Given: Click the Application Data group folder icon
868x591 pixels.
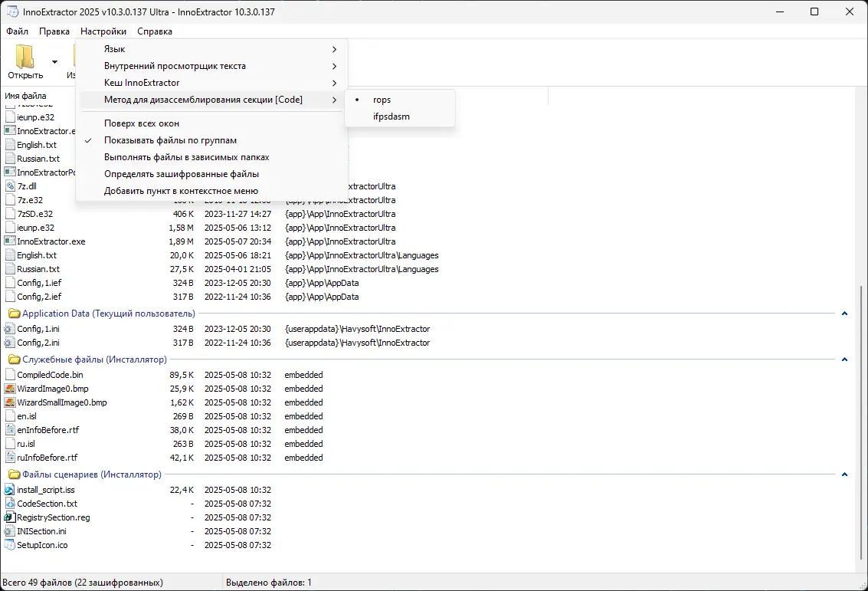Looking at the screenshot, I should click(15, 314).
